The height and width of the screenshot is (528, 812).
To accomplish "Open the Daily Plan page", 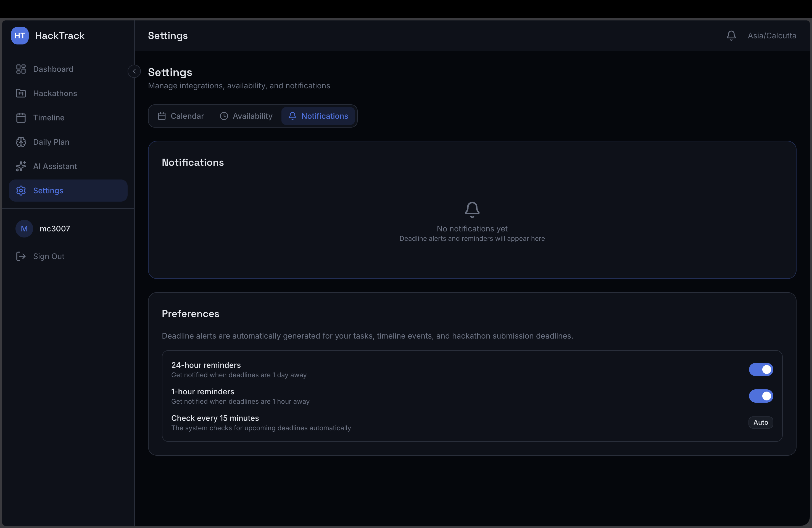I will point(68,142).
